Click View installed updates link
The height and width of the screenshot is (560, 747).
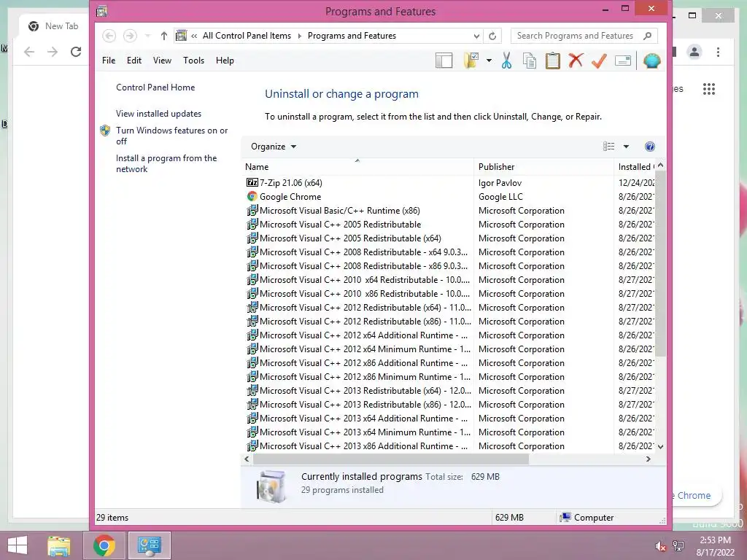[x=158, y=114]
